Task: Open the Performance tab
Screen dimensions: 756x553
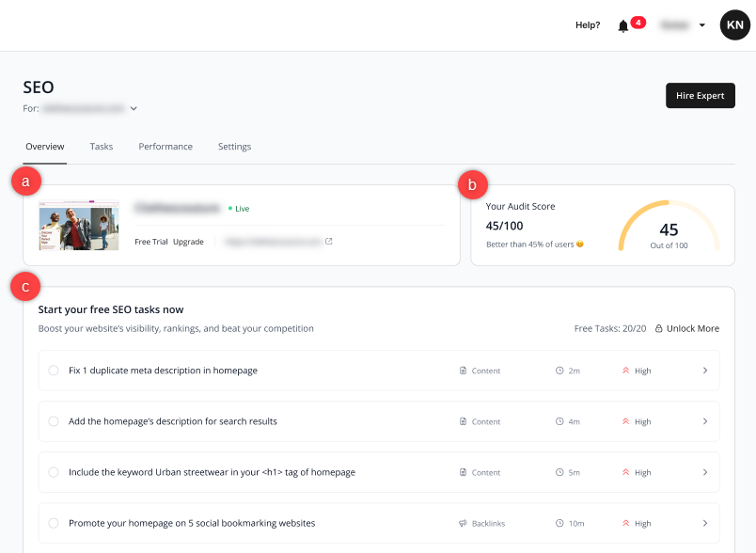Action: [x=165, y=147]
